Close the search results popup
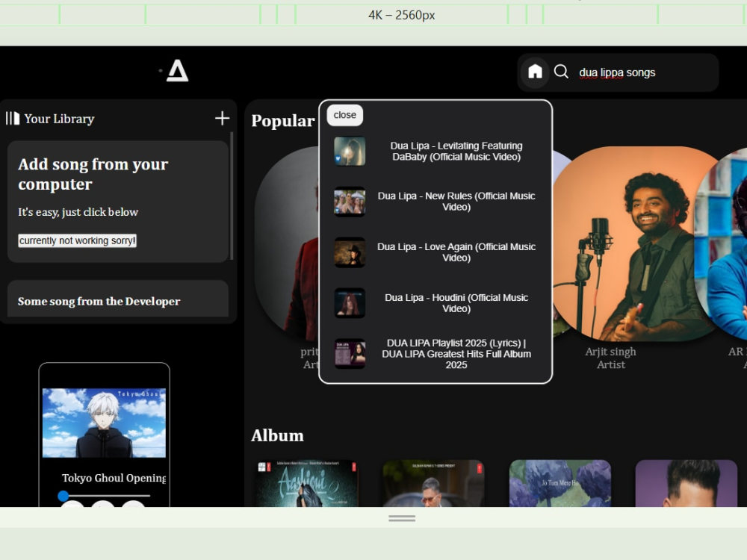The width and height of the screenshot is (747, 560). (x=344, y=115)
